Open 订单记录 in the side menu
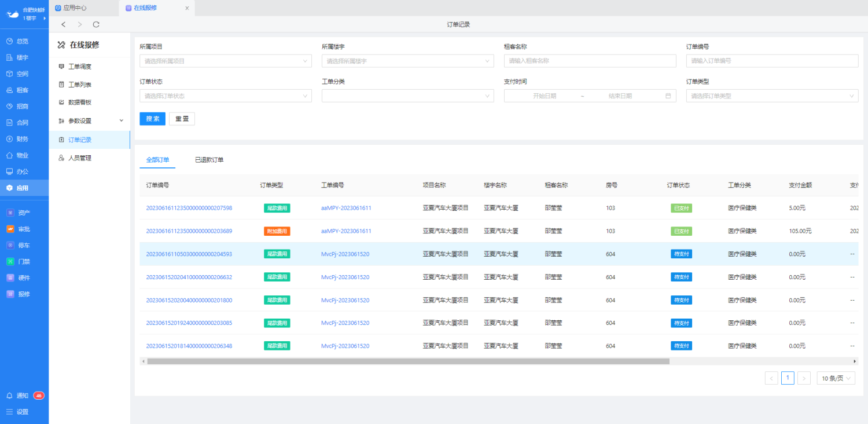The image size is (868, 424). pyautogui.click(x=90, y=140)
